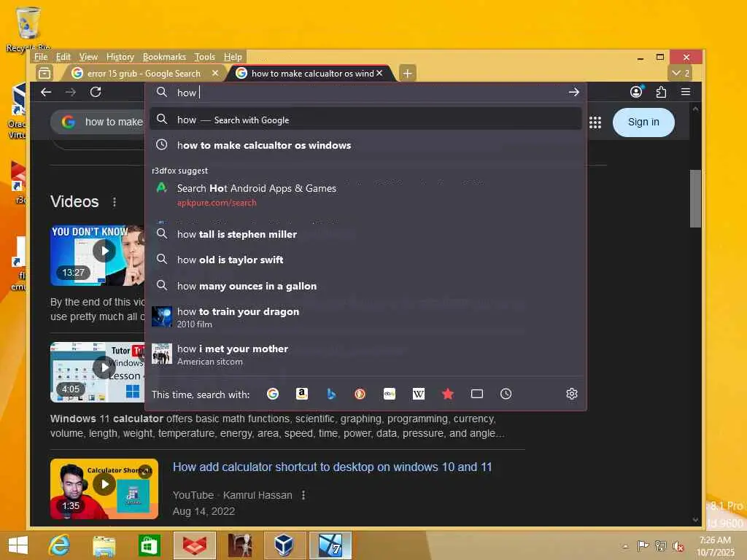Open 'Search Hot Android Apps & Games' suggestion

366,195
